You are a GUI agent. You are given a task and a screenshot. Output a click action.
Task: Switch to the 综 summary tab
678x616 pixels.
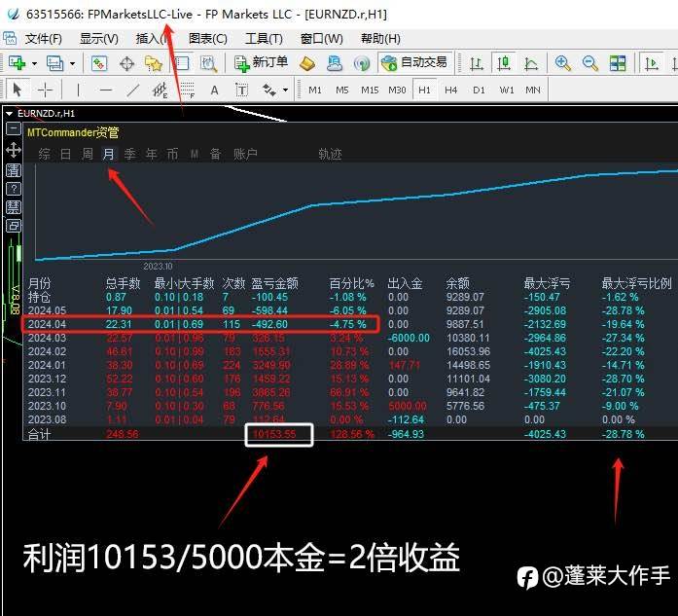tap(45, 154)
